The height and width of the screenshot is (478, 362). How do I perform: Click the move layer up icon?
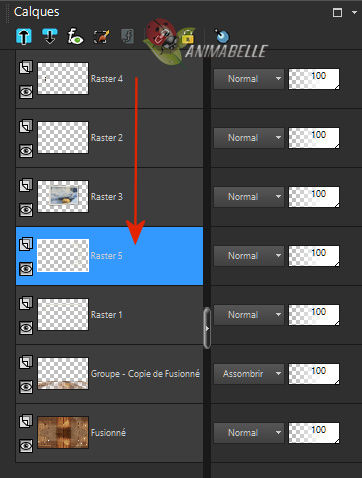pos(24,36)
